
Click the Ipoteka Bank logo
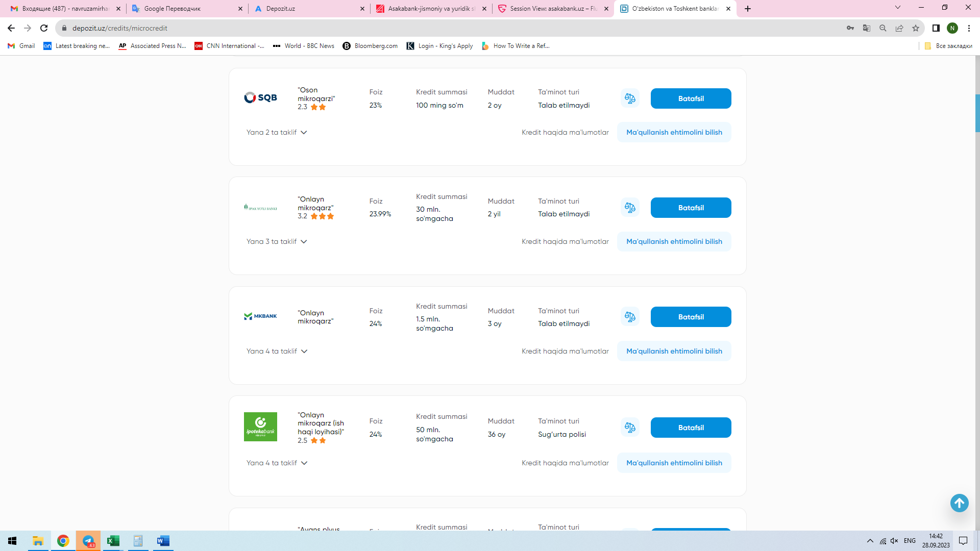tap(260, 427)
